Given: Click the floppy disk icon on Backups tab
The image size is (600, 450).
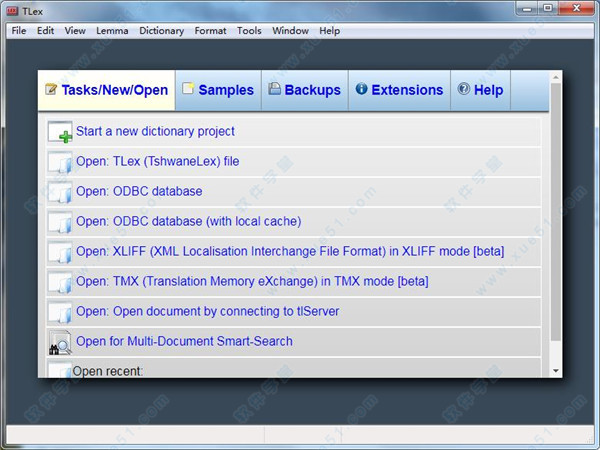Looking at the screenshot, I should point(274,88).
